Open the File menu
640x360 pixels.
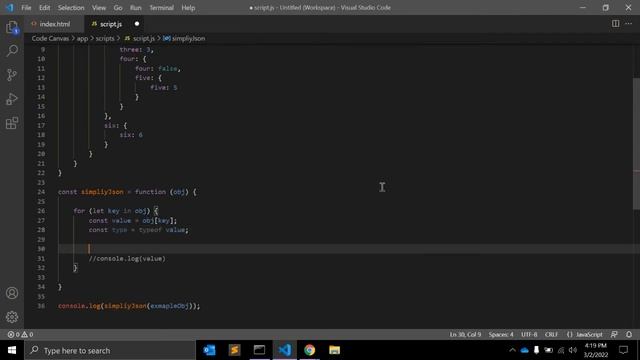pyautogui.click(x=26, y=8)
